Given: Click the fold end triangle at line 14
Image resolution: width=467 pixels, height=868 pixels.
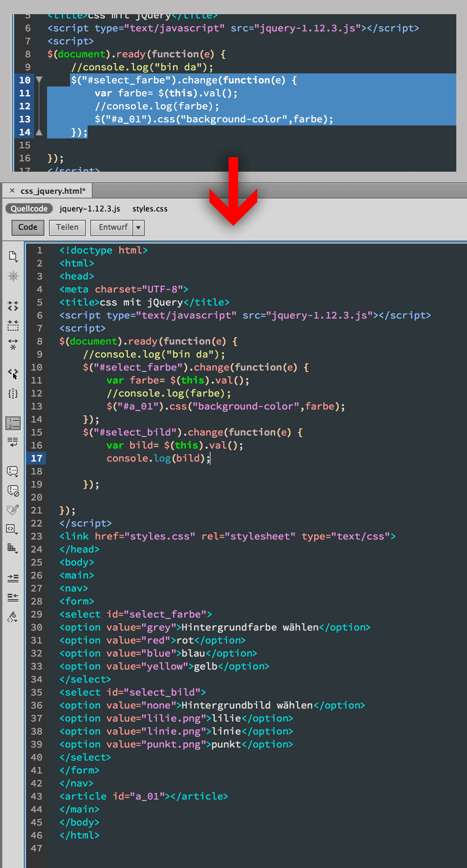Looking at the screenshot, I should point(39,132).
